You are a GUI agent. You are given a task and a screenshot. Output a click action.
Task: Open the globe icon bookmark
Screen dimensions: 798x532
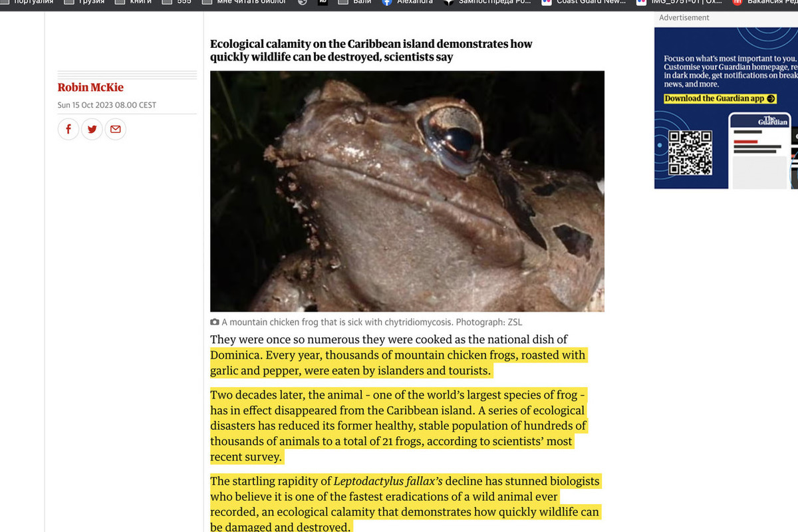[x=302, y=2]
